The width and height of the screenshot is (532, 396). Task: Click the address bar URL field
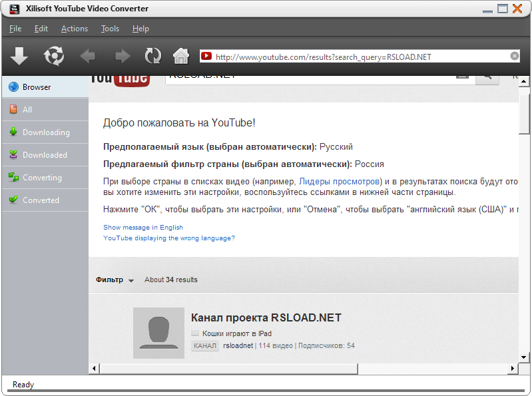click(x=360, y=57)
